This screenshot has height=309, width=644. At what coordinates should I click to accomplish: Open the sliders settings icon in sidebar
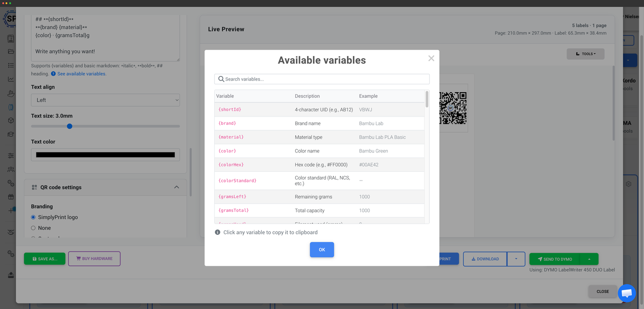point(11,156)
